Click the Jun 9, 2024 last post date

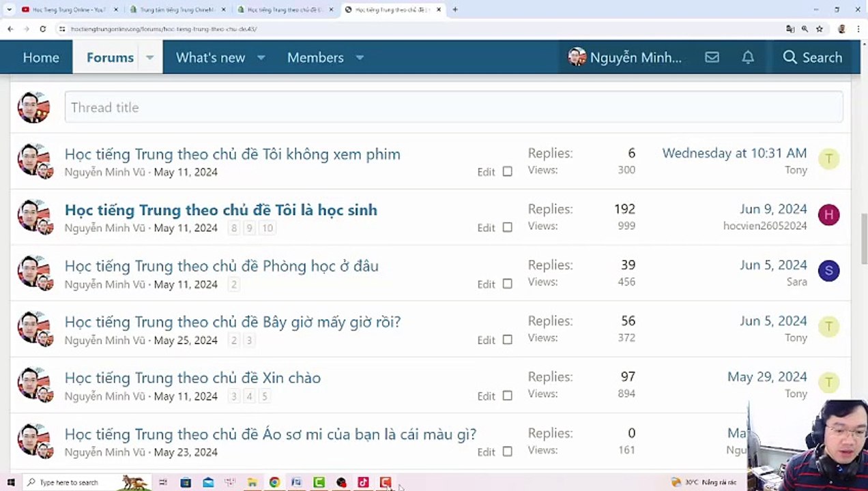[x=773, y=209]
